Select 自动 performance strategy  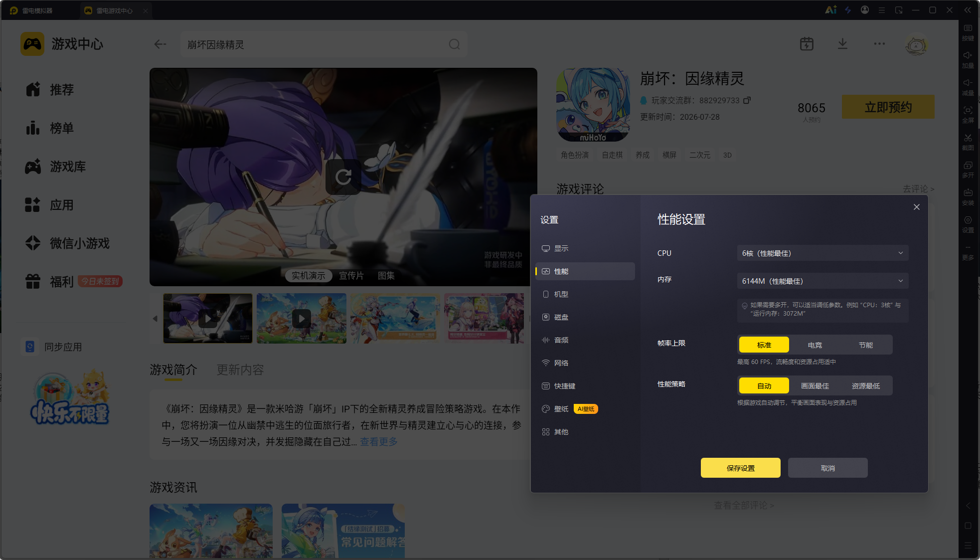[764, 386]
